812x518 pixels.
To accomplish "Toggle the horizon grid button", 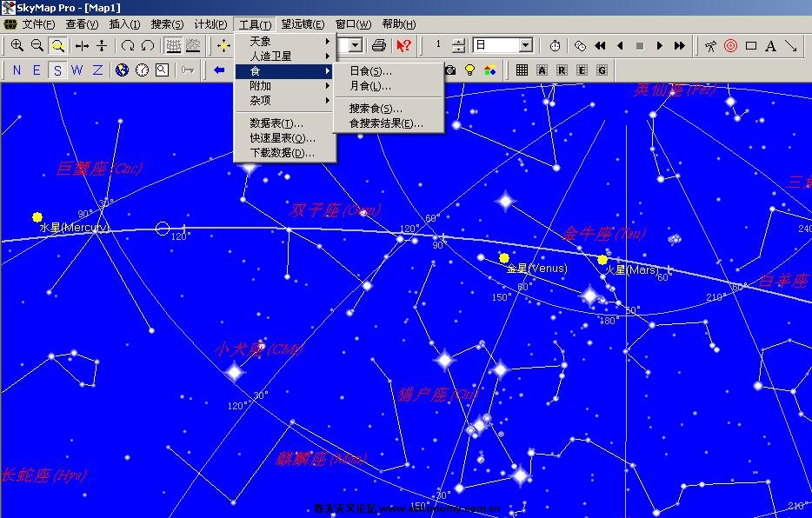I will (x=173, y=45).
